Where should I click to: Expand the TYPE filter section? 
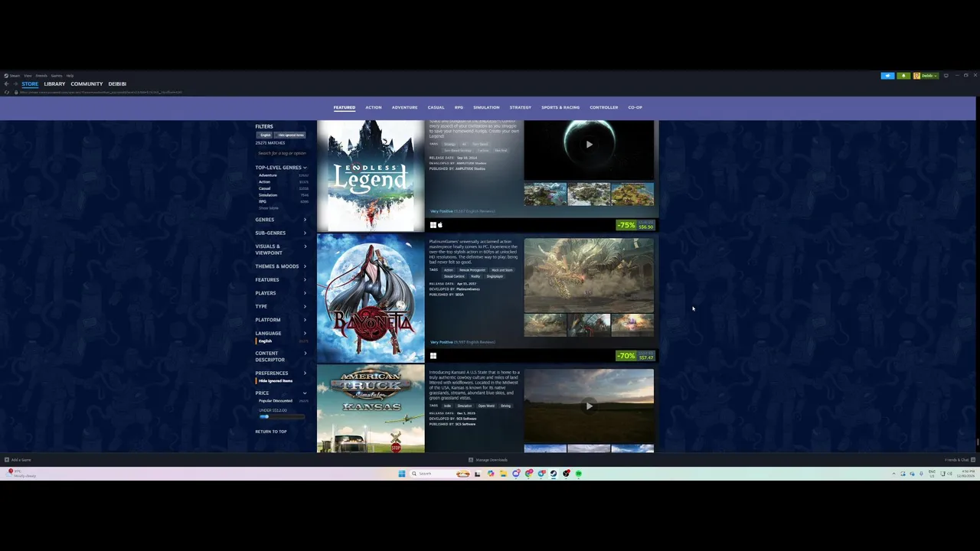281,306
